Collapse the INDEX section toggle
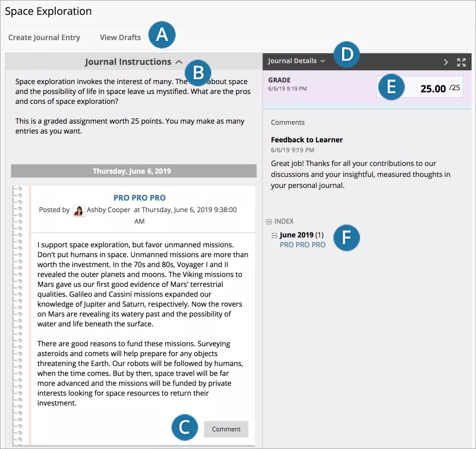The width and height of the screenshot is (476, 449). point(269,222)
